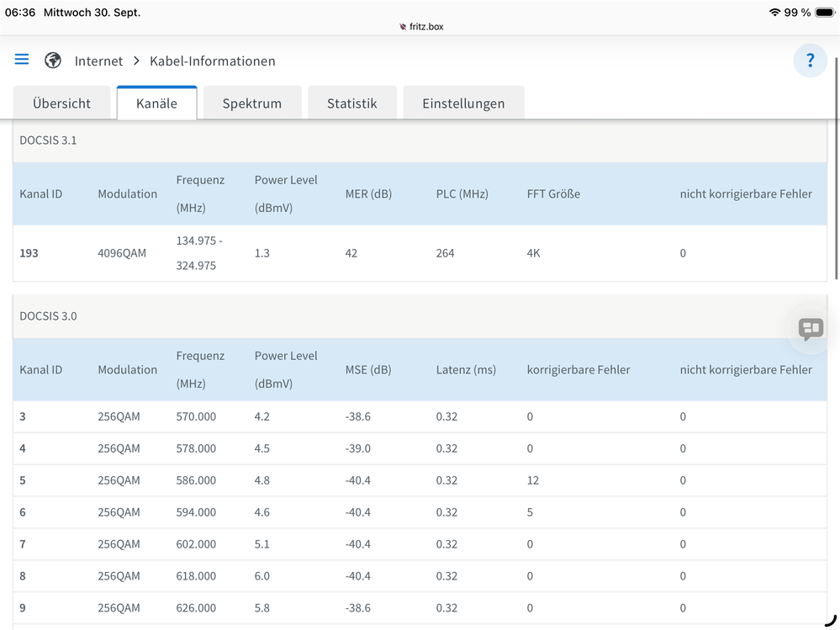Go to the Statistik tab

pyautogui.click(x=352, y=103)
